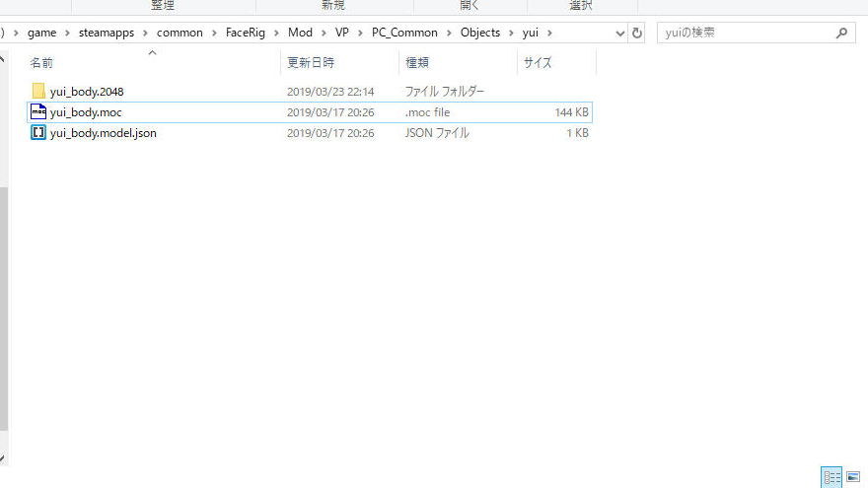Click date of yui_body.model.json row

coord(330,133)
